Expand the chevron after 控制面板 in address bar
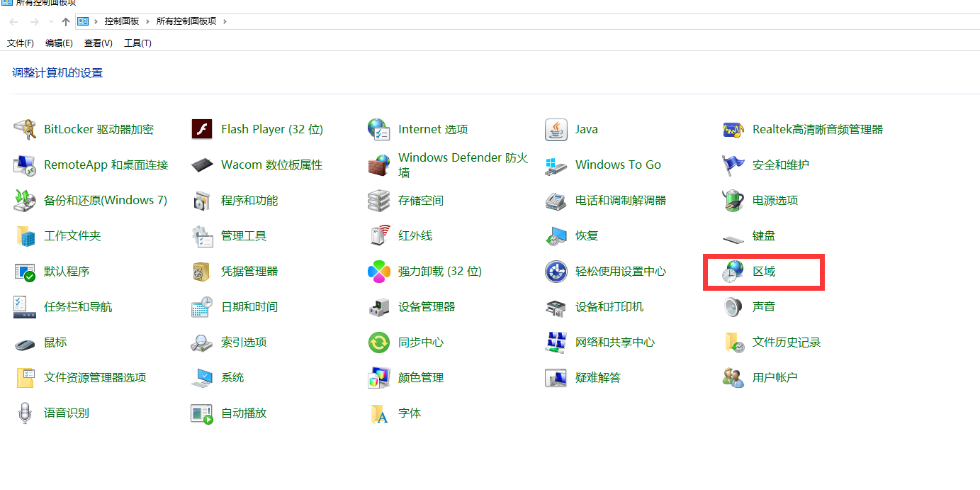This screenshot has width=980, height=490. [x=148, y=21]
